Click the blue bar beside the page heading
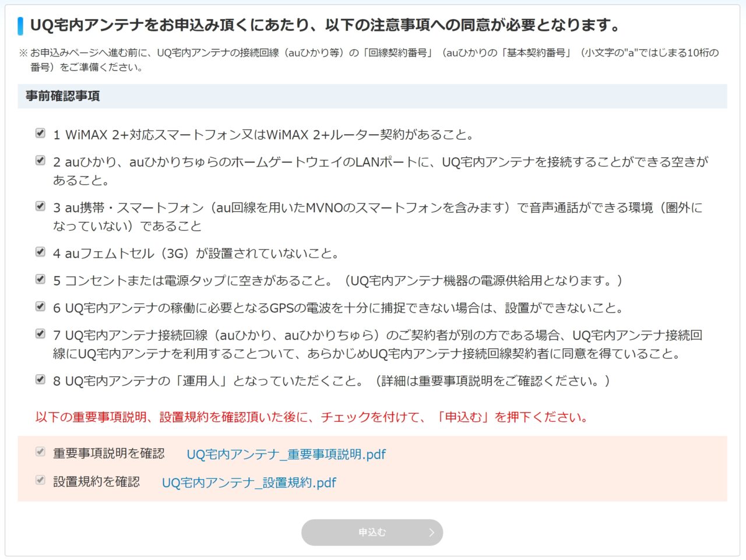Image resolution: width=746 pixels, height=560 pixels. [21, 26]
